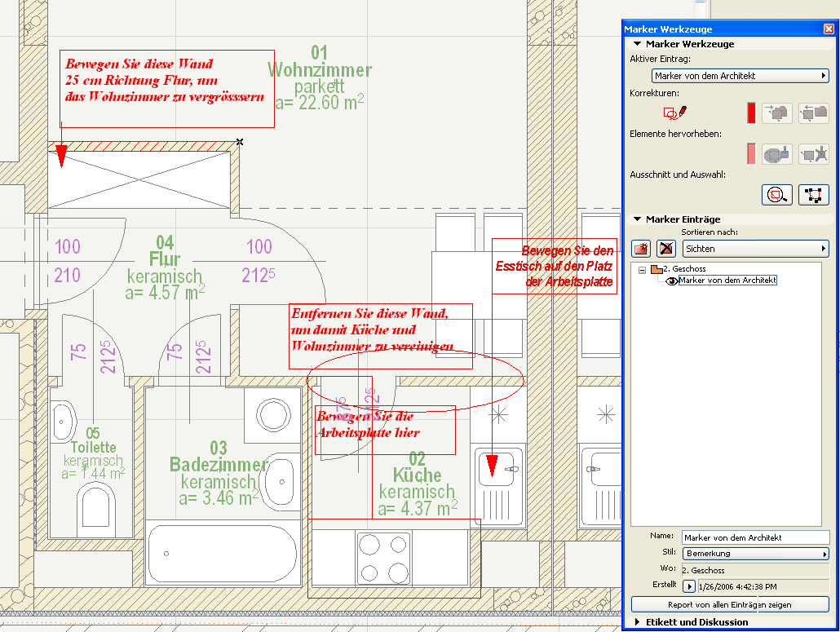Click the bathtub in the Badezimmer
Viewport: 840px width, 632px height.
click(x=223, y=553)
